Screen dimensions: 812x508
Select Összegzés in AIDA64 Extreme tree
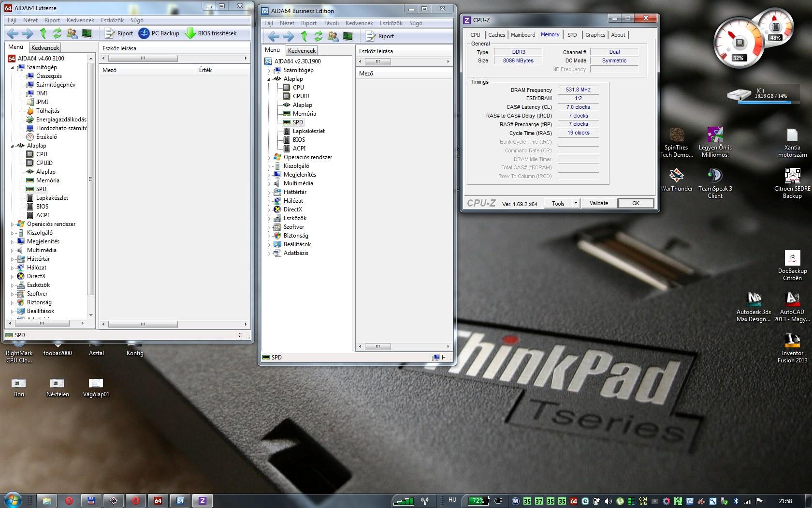49,76
